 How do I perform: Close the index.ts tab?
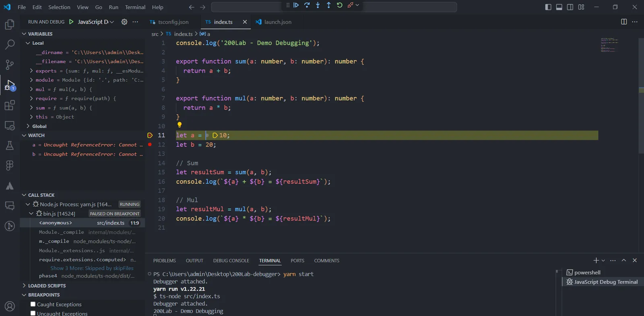tap(245, 22)
